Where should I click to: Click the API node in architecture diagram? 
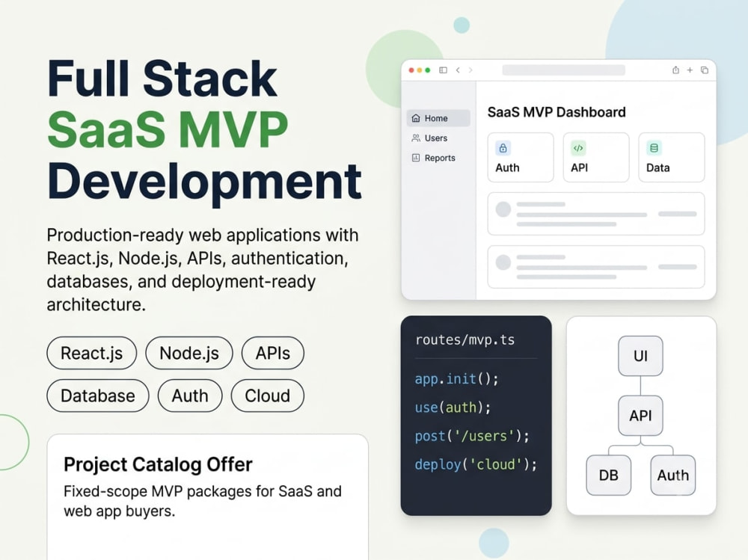640,416
